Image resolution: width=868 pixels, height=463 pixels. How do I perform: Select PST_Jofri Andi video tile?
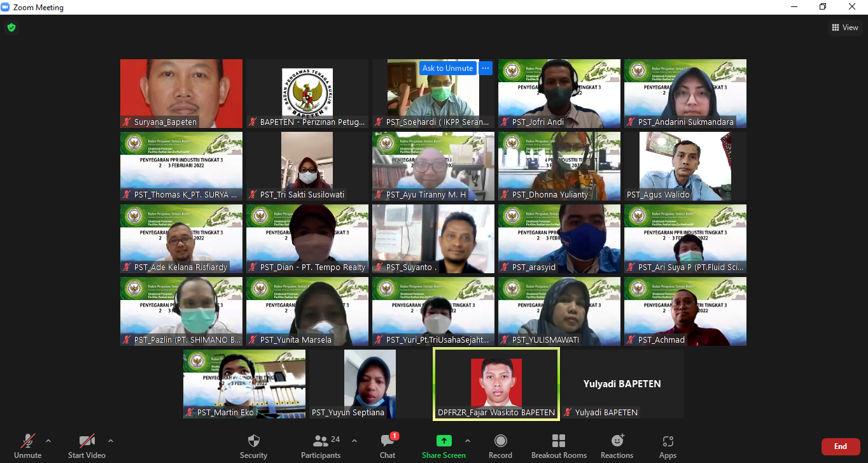pos(559,94)
